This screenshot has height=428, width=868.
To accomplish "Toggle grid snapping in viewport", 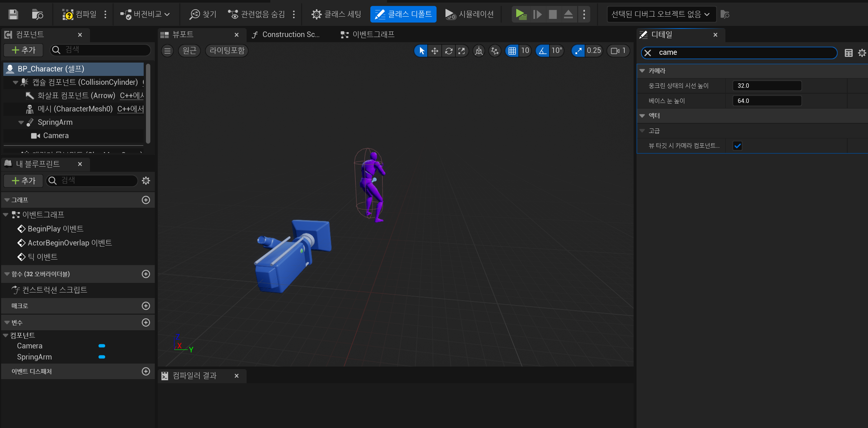I will click(512, 51).
